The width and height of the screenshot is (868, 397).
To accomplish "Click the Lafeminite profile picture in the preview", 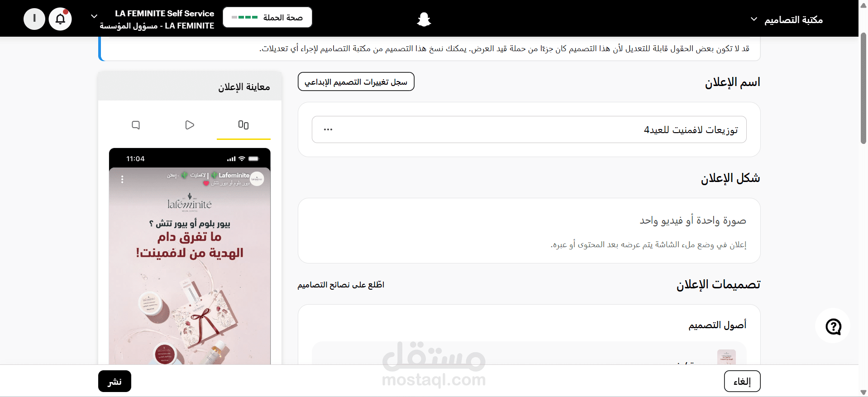I will pos(257,179).
